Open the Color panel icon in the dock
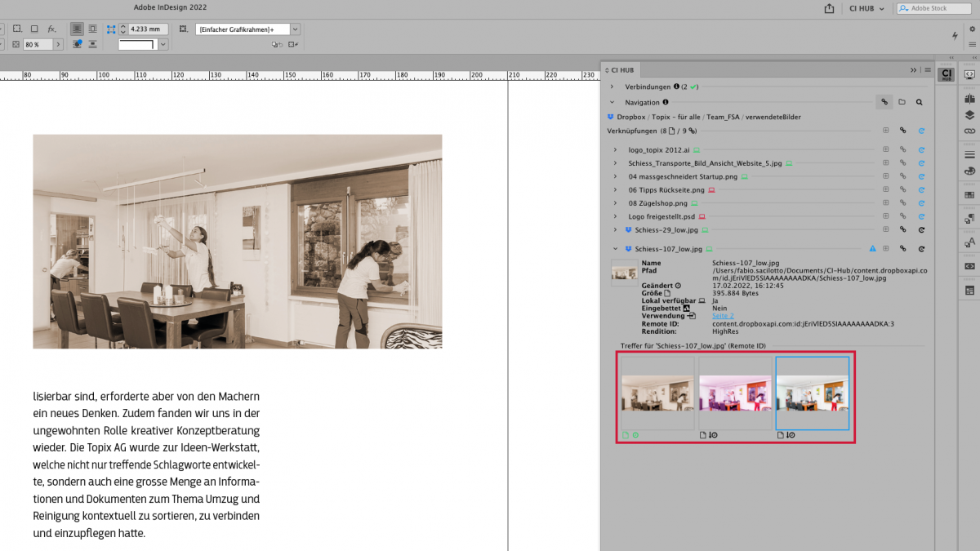 point(969,171)
